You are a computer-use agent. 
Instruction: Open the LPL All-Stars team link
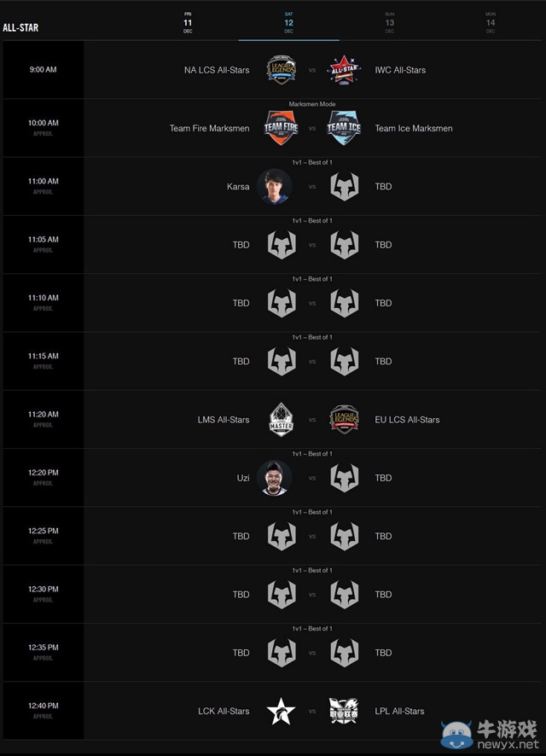400,711
